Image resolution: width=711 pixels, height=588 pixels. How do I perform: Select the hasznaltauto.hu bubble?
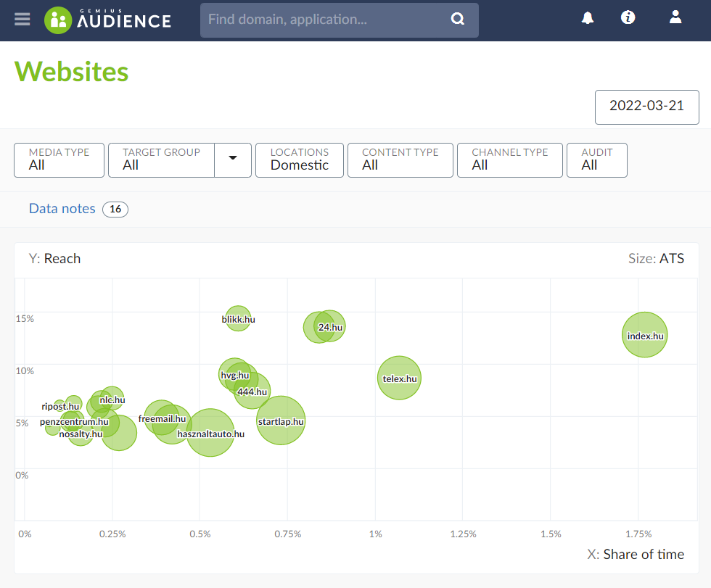tap(210, 433)
